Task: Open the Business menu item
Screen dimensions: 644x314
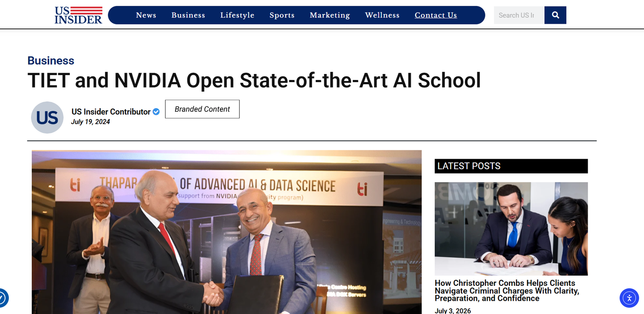Action: point(188,15)
